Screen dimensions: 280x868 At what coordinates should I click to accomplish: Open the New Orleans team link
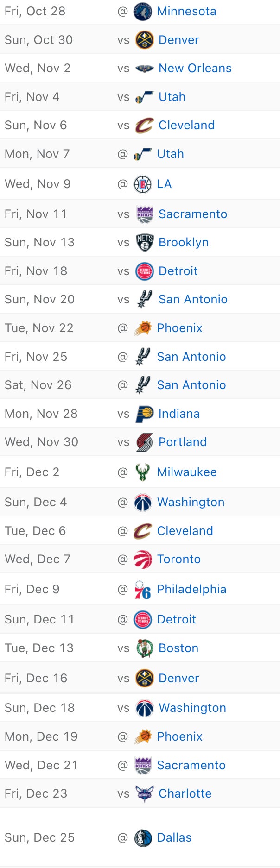tap(195, 69)
